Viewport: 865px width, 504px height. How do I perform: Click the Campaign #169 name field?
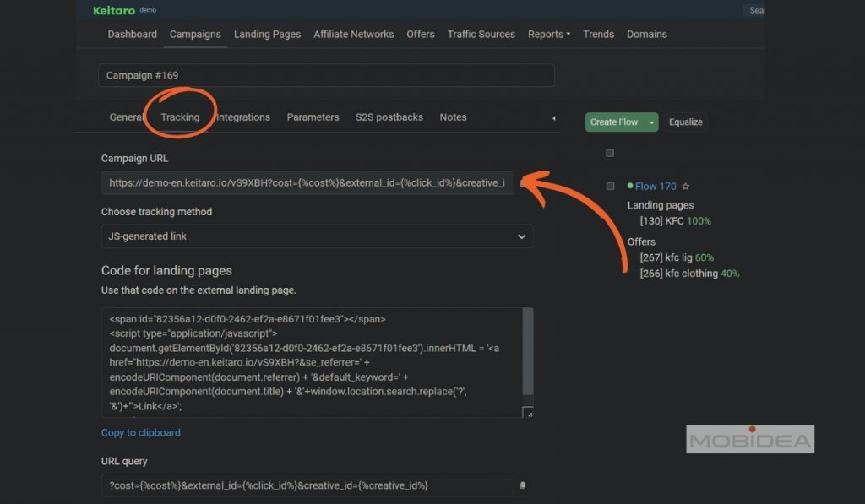click(326, 75)
